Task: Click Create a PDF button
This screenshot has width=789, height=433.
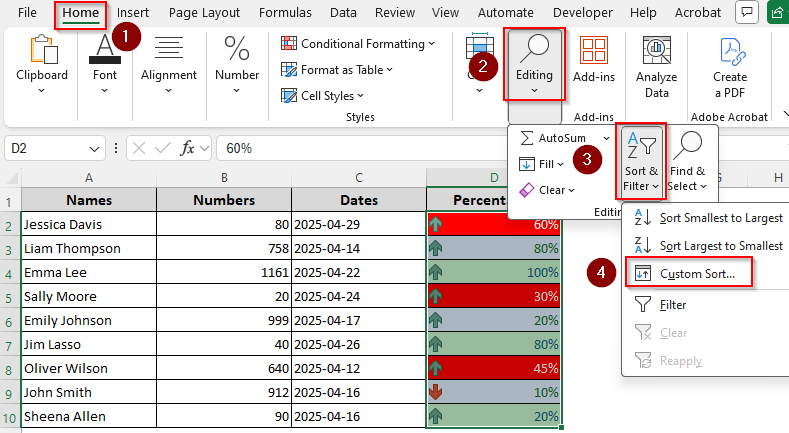Action: click(x=730, y=66)
